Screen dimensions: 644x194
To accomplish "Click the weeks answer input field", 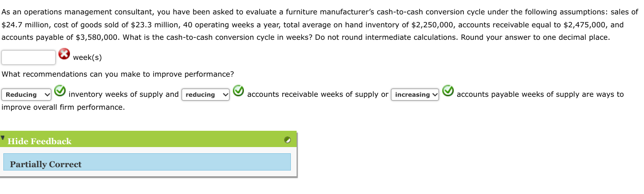I will click(29, 57).
